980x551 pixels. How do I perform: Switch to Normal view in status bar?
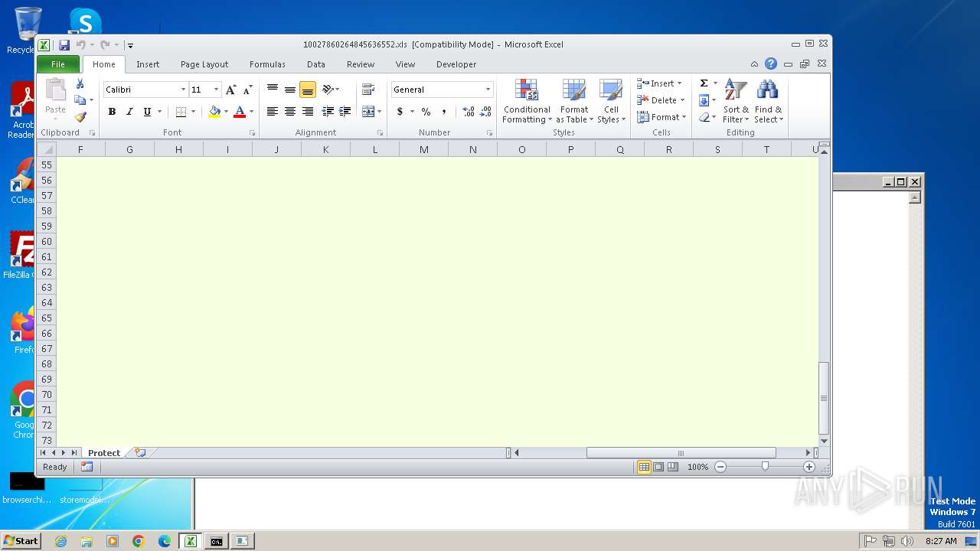click(x=645, y=467)
